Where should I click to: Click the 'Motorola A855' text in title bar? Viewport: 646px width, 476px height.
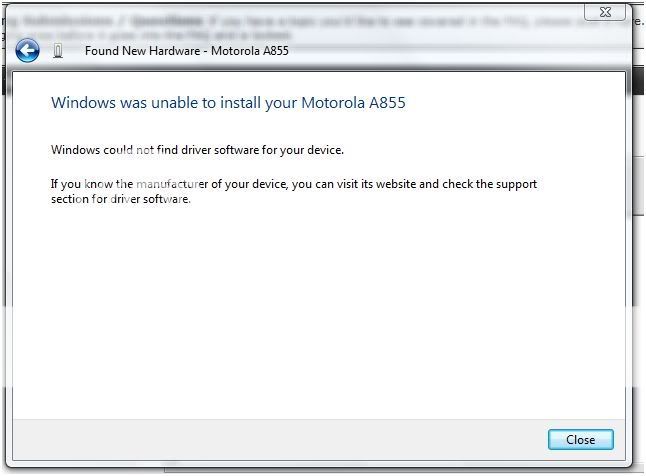click(x=250, y=51)
